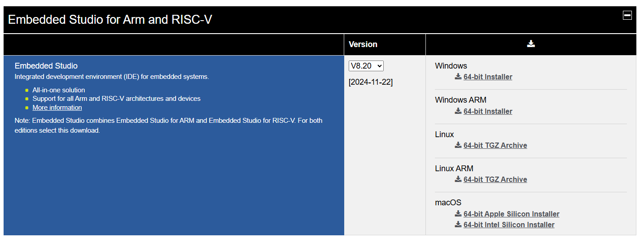Open the More information link
This screenshot has width=644, height=238.
pyautogui.click(x=57, y=108)
